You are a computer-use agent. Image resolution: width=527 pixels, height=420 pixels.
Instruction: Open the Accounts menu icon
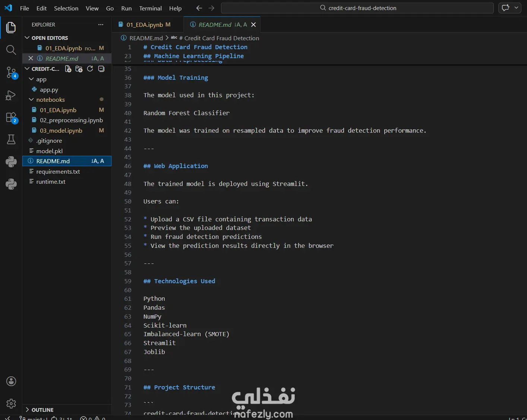click(11, 381)
